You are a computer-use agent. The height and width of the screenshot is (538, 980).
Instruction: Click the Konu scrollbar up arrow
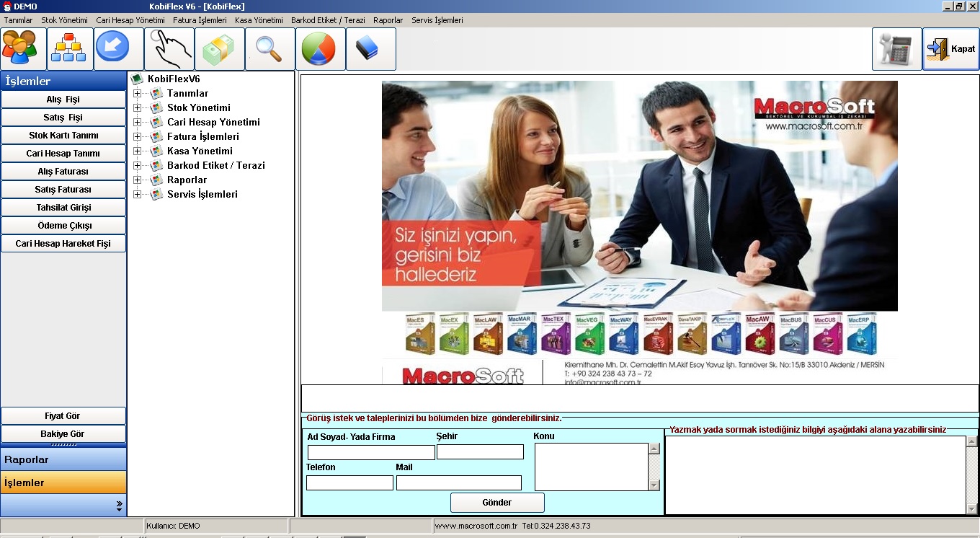(654, 449)
